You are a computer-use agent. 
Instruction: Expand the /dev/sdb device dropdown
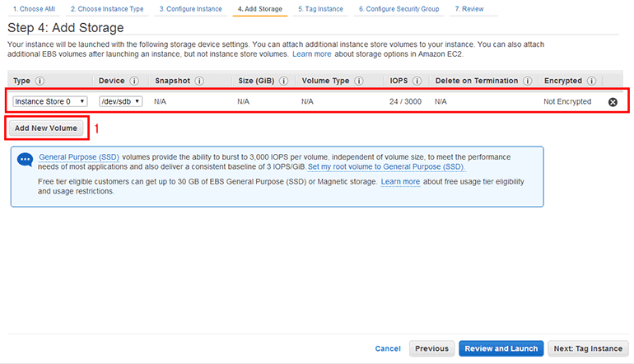pyautogui.click(x=120, y=101)
